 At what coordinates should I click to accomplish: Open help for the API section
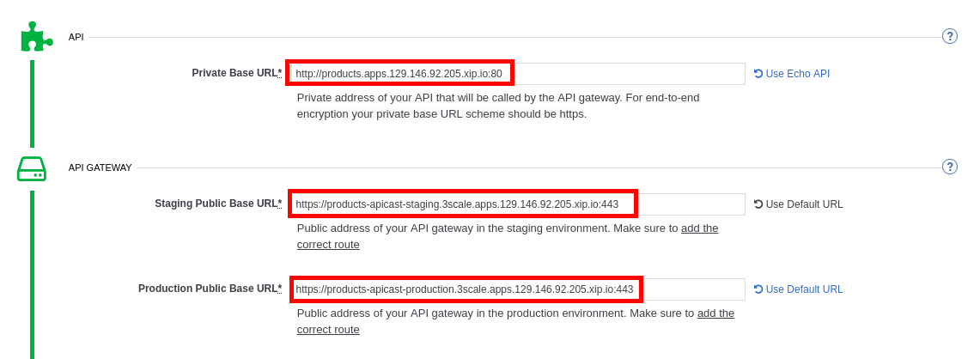pyautogui.click(x=949, y=36)
